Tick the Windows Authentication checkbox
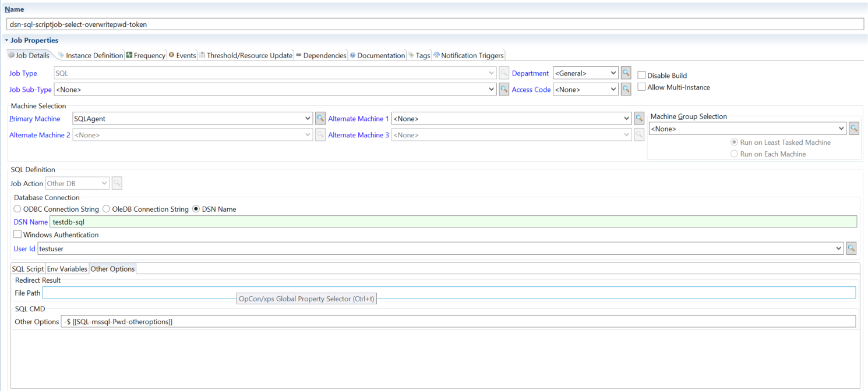Viewport: 868px width, 391px height. pos(17,234)
